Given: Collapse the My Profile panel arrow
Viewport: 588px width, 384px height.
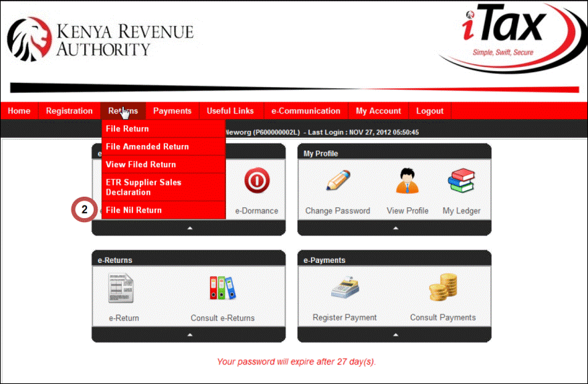Looking at the screenshot, I should pyautogui.click(x=395, y=228).
